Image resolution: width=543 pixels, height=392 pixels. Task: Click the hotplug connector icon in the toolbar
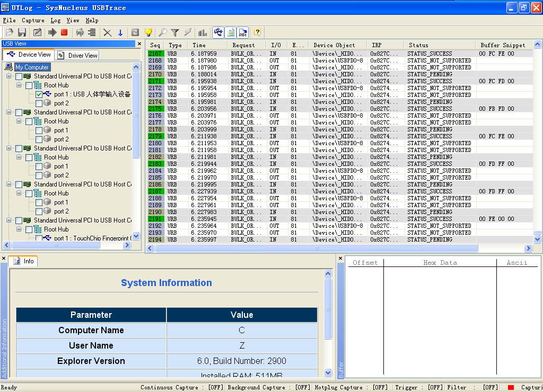point(80,32)
